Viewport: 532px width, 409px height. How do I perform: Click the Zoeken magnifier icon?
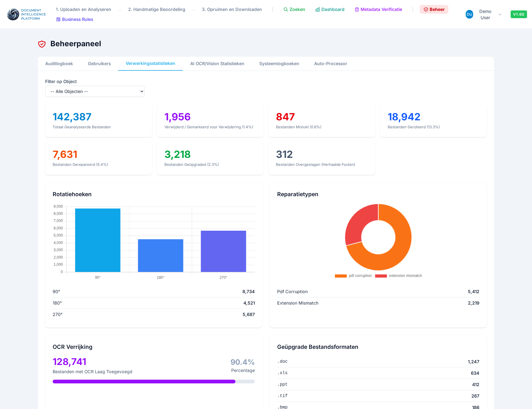click(286, 9)
